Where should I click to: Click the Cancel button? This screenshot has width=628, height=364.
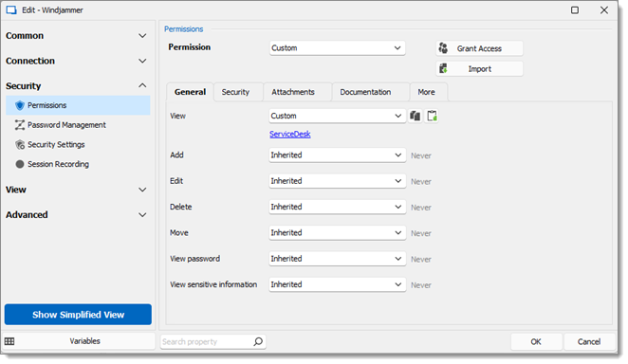point(589,342)
